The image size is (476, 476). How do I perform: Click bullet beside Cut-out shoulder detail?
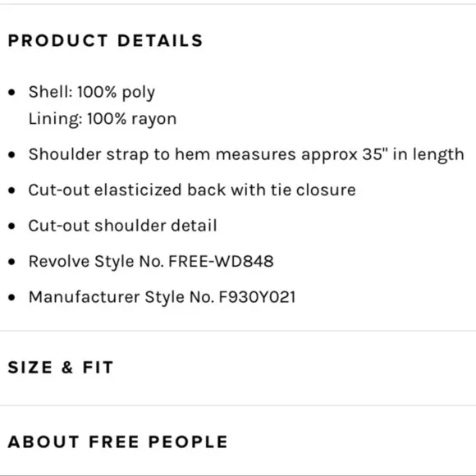pos(11,227)
